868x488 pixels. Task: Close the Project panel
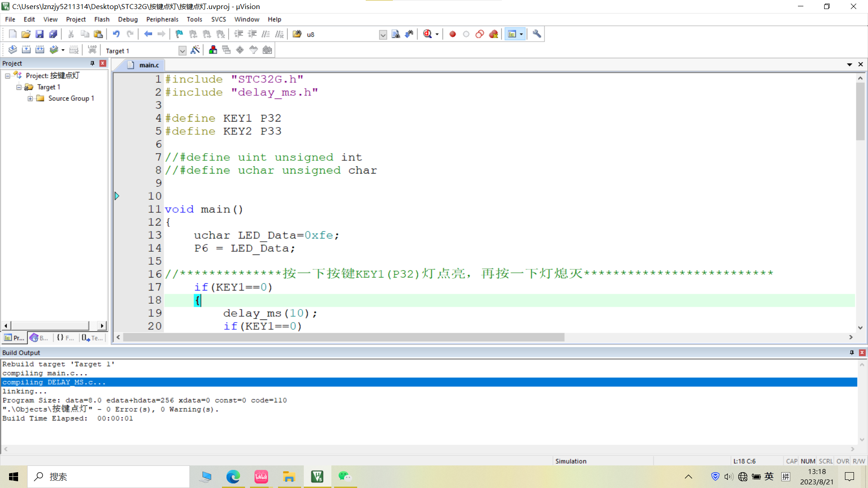point(103,63)
